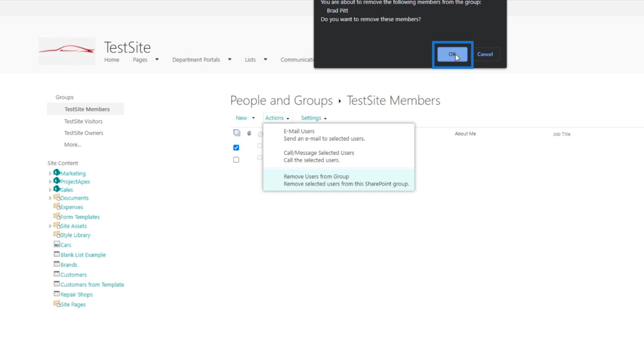Click the Sales subsite icon

click(x=57, y=189)
